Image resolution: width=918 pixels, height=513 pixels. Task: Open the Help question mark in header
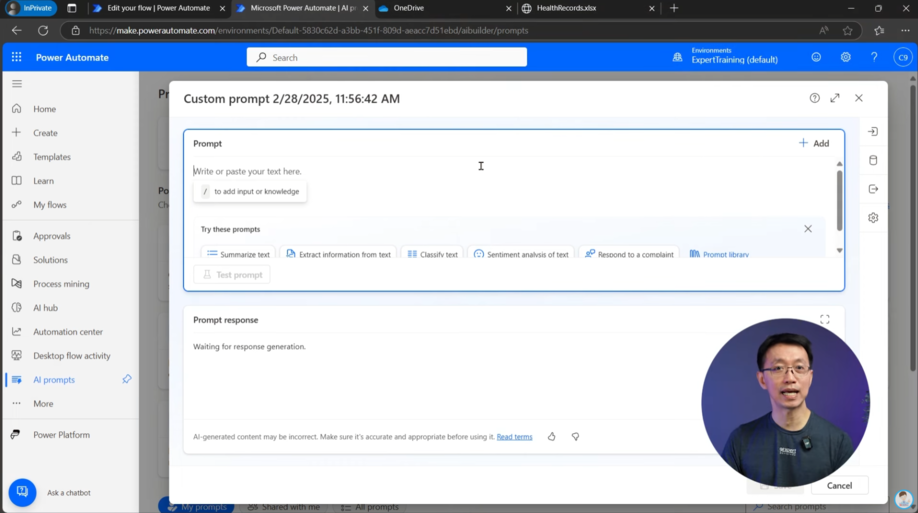[x=874, y=57]
